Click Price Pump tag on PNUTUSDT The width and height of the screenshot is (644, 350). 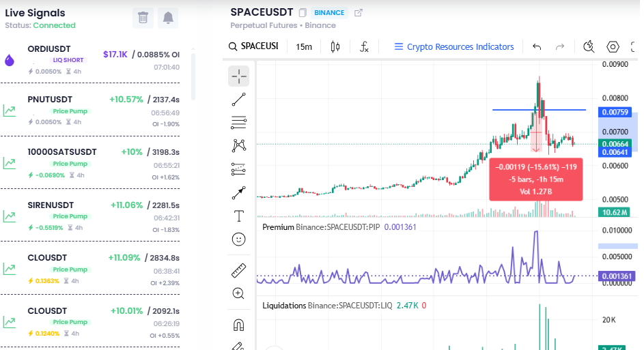pos(70,111)
